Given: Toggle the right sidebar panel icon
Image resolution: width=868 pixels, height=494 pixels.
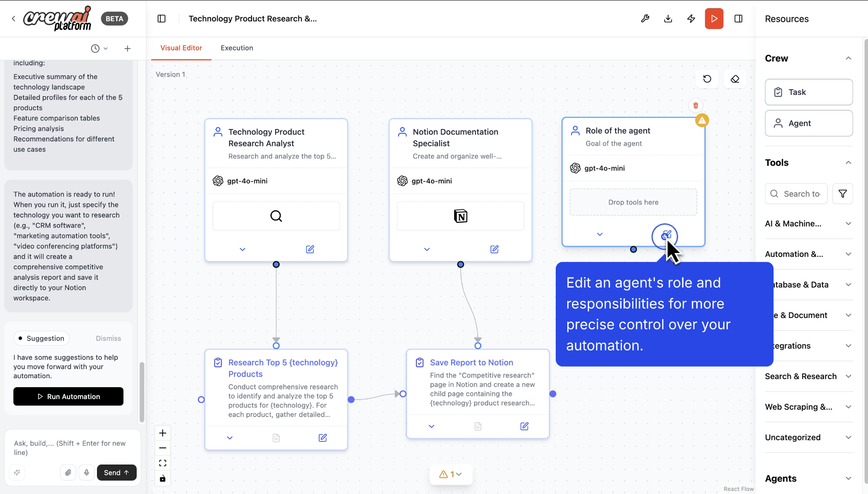Looking at the screenshot, I should click(x=739, y=18).
